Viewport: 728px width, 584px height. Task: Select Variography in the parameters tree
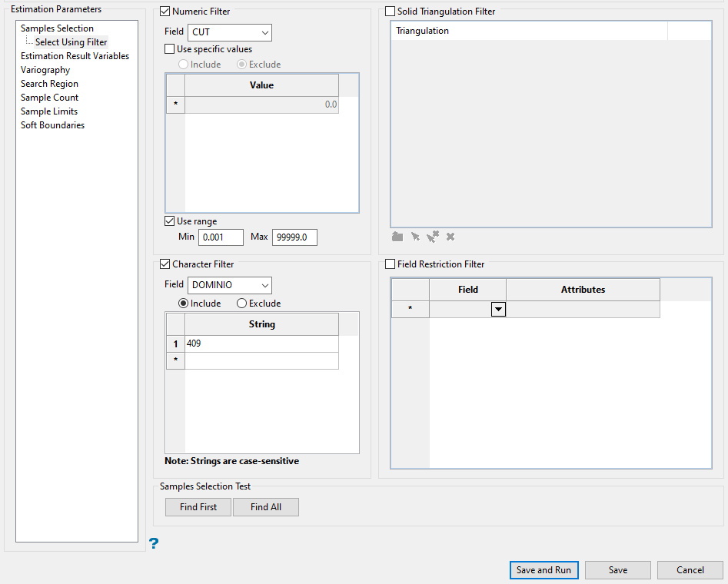(x=45, y=70)
